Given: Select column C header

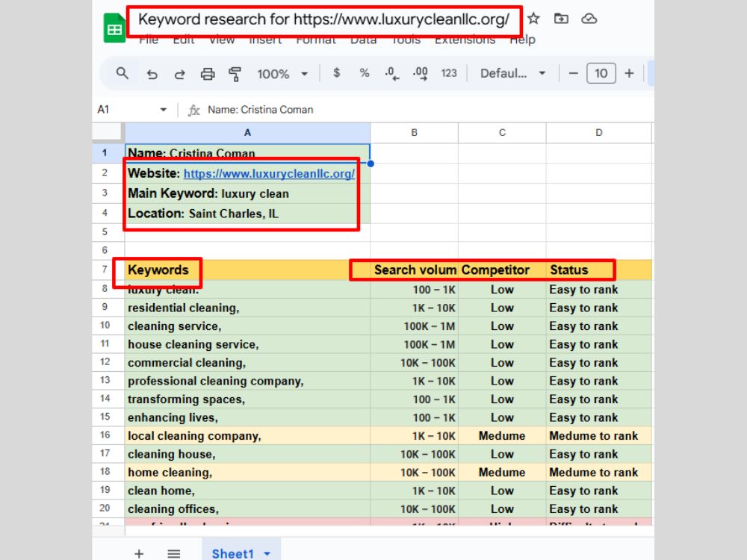Looking at the screenshot, I should click(x=502, y=133).
